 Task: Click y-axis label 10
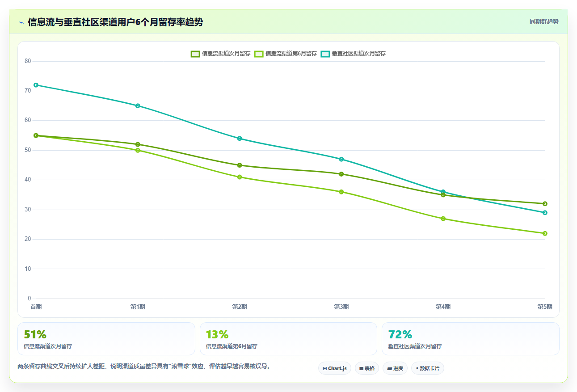point(28,269)
